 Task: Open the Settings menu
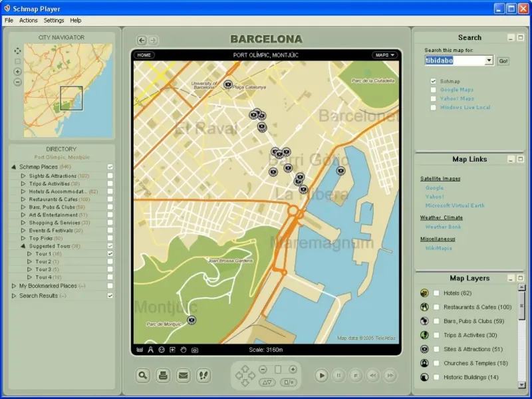[54, 21]
